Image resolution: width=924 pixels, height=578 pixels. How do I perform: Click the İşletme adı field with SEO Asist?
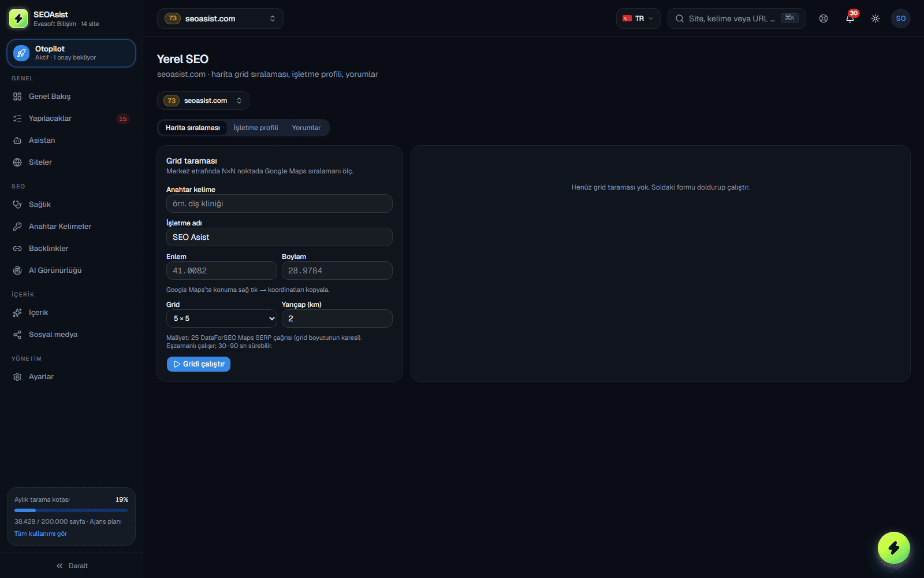pyautogui.click(x=280, y=237)
